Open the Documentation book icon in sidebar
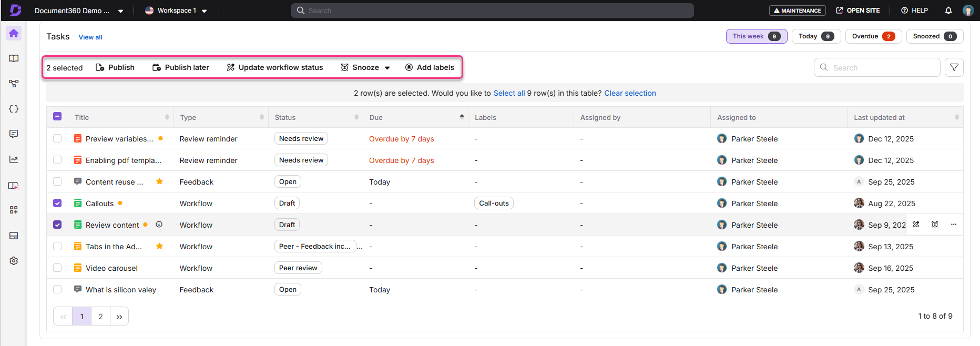Screen dimensions: 980x346 point(14,58)
